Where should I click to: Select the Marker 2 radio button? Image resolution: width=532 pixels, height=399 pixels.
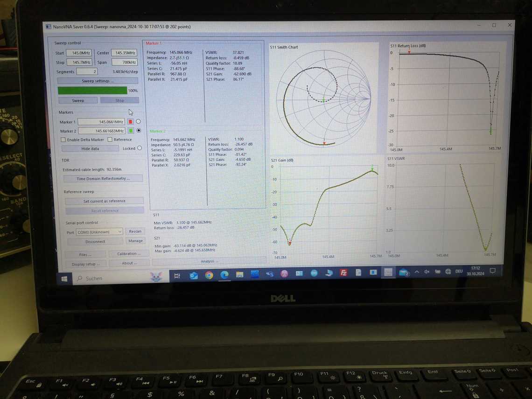point(139,130)
